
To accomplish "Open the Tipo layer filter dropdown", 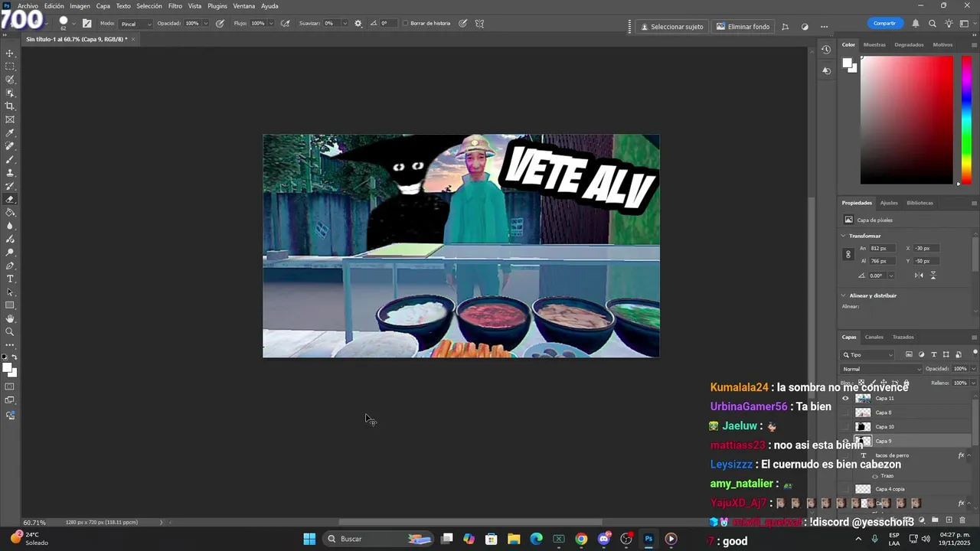I will 868,354.
